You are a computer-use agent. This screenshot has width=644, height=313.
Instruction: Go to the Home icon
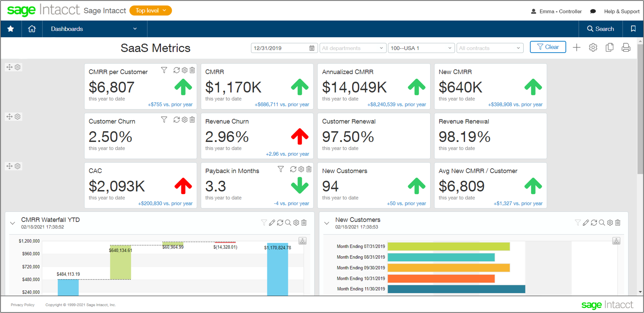coord(32,29)
